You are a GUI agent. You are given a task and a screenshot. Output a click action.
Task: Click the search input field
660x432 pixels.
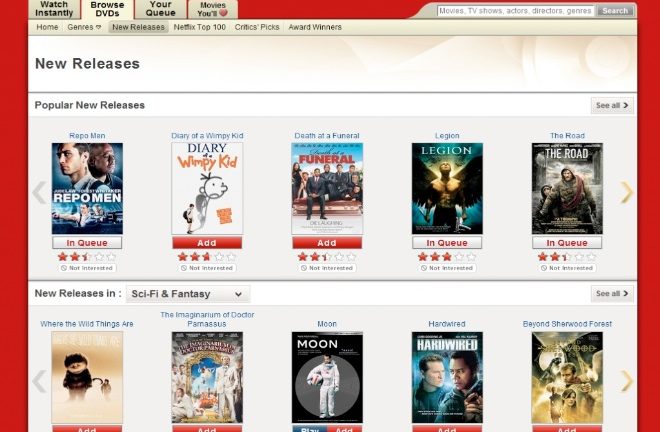pos(516,11)
